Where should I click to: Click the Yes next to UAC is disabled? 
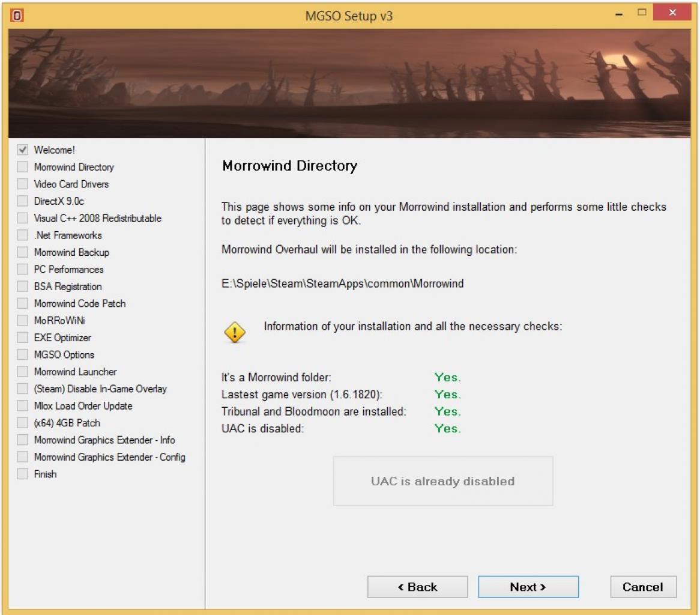coord(447,428)
